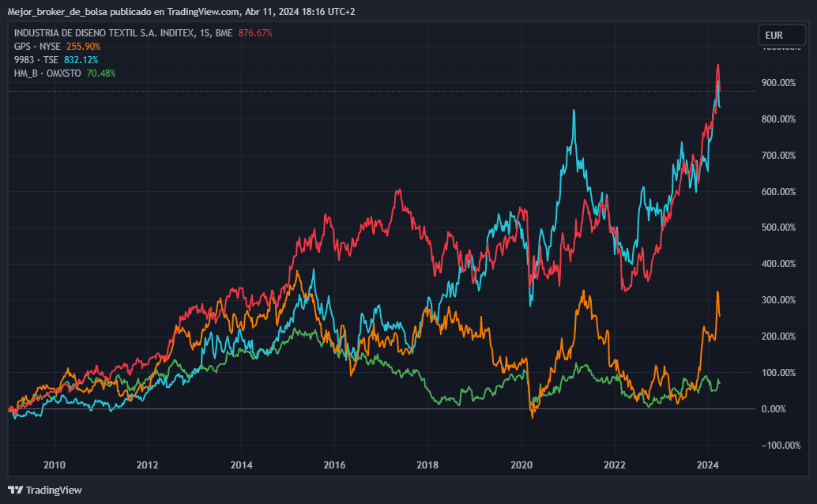Click the 300.00% price axis label

coord(778,300)
